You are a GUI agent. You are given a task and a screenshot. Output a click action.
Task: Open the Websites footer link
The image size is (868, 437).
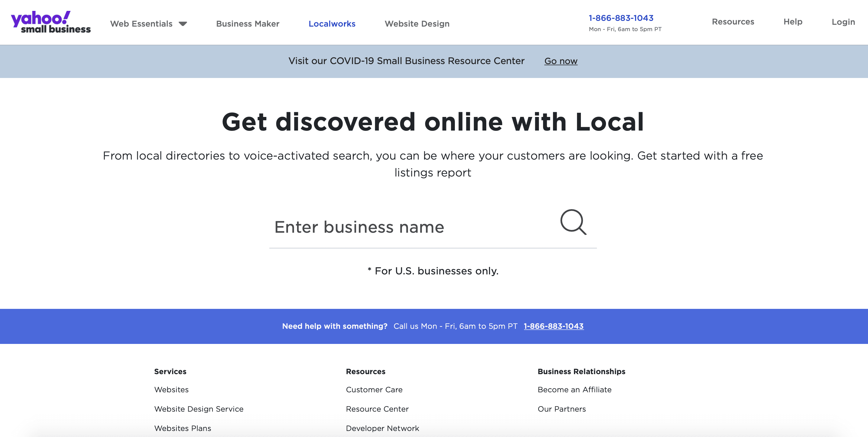[x=171, y=390]
